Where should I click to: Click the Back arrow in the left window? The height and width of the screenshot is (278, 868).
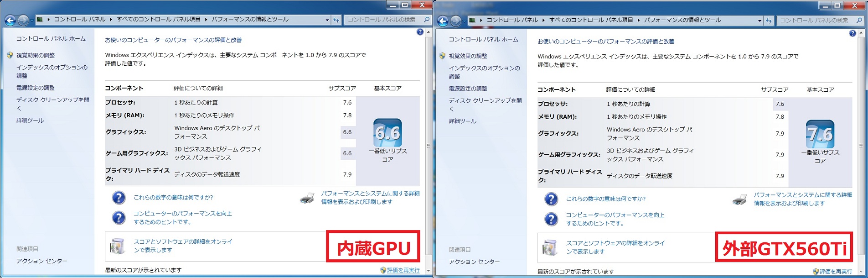(x=10, y=20)
